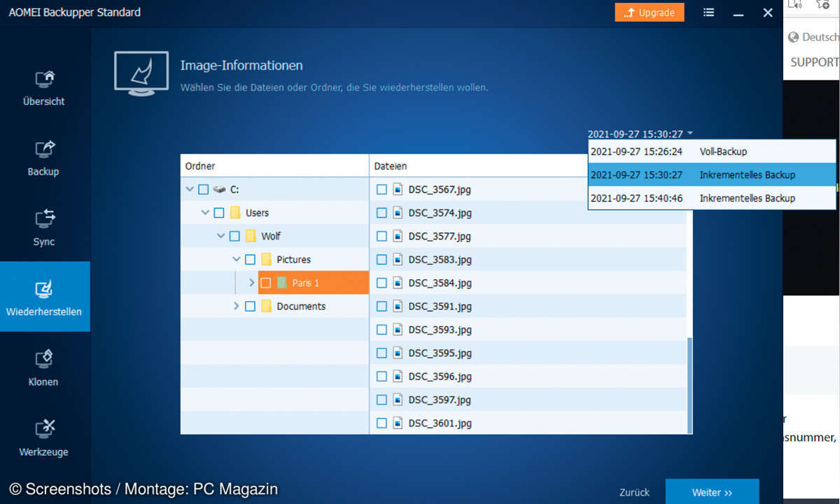This screenshot has height=504, width=840.
Task: Click the Documents folder icon
Action: click(x=266, y=307)
